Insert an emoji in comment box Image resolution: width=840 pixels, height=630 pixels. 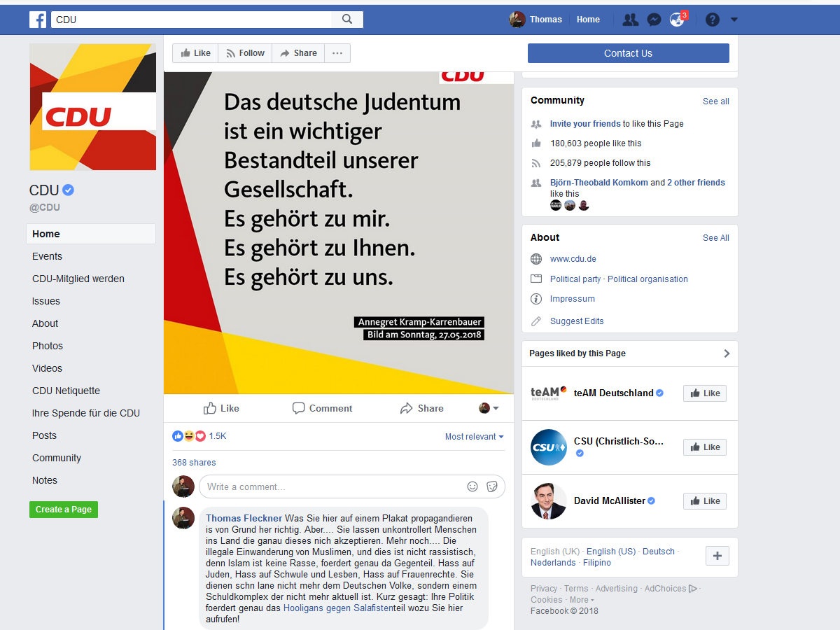point(472,486)
